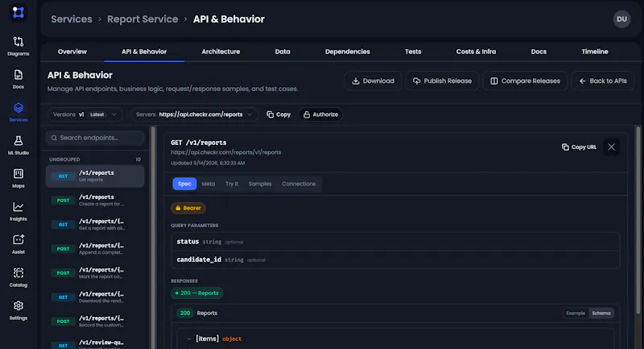Screen dimensions: 644x349
Task: Click the DU user avatar
Action: [x=621, y=19]
